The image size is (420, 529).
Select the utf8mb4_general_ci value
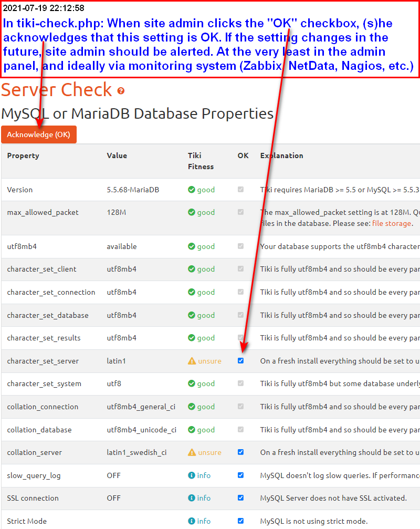click(141, 407)
